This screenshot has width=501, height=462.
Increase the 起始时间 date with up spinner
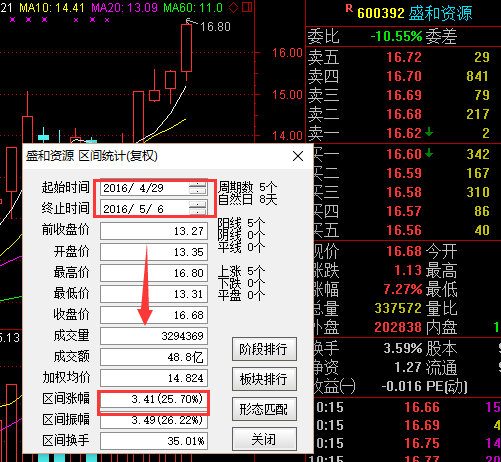coord(197,185)
